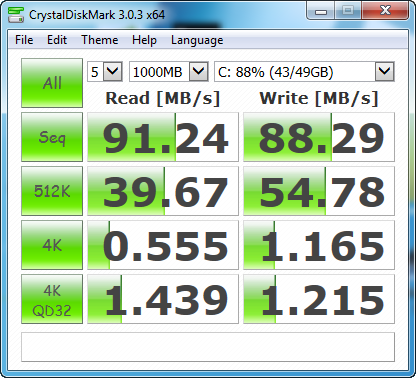
Task: Open the Edit menu
Action: pyautogui.click(x=57, y=40)
